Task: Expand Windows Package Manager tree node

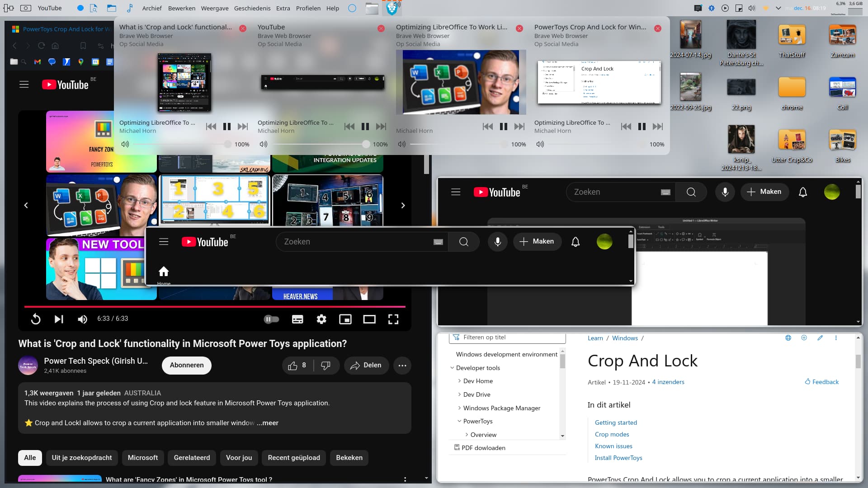Action: click(459, 408)
